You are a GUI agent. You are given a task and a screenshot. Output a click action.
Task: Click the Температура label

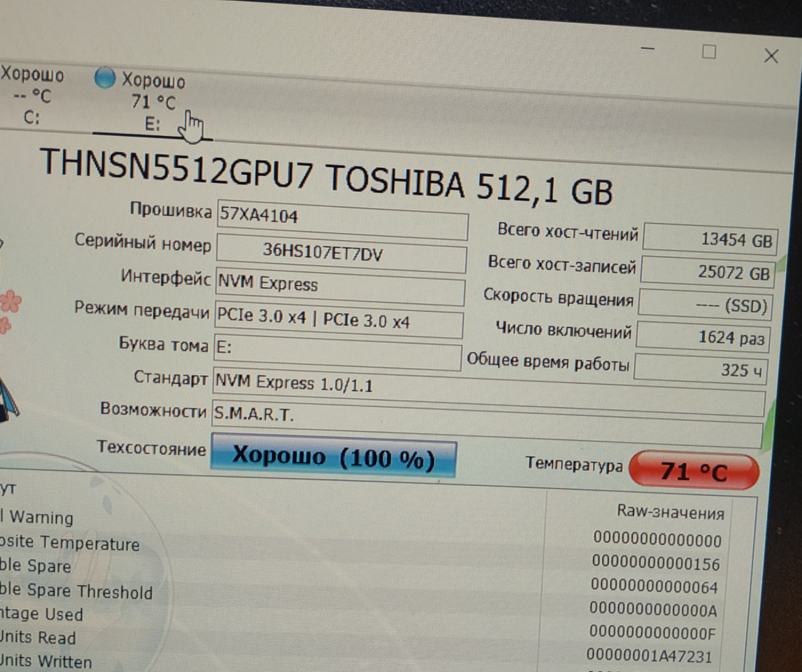574,464
